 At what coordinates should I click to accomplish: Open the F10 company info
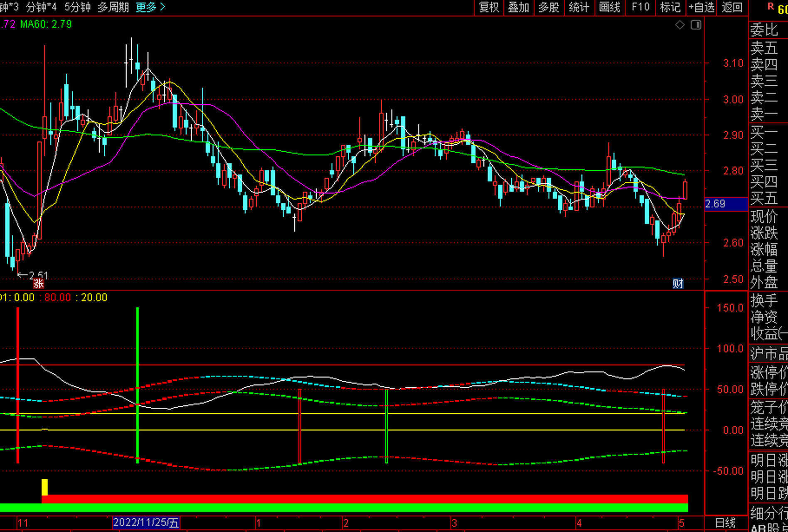640,7
